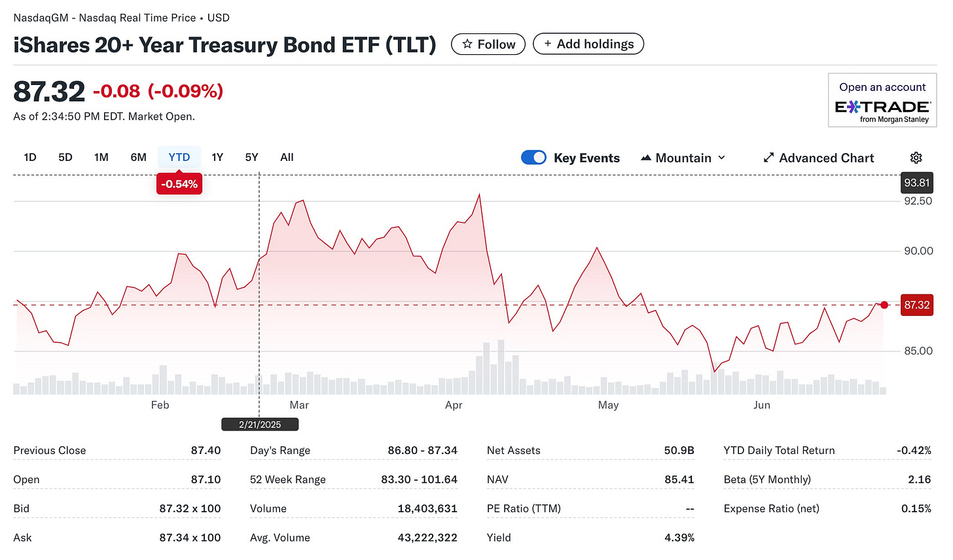Click the Yield value 4.39%
Viewport: 953px width, 560px height.
679,538
